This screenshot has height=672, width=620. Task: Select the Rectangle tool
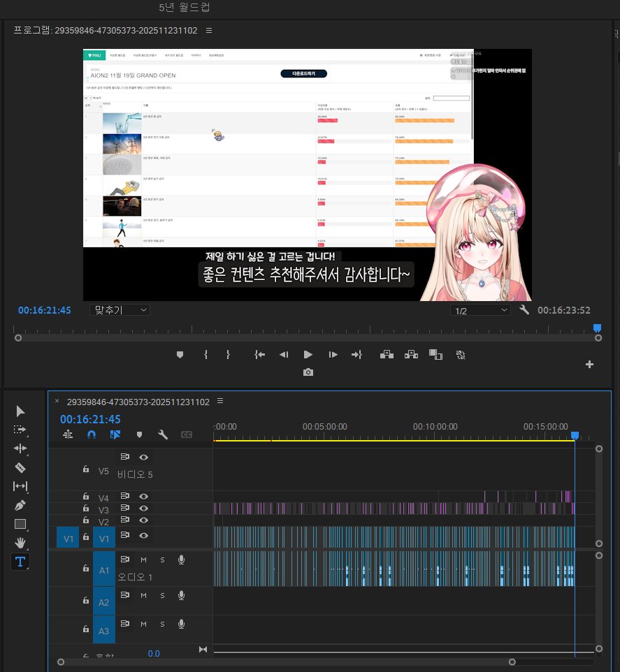[x=20, y=524]
